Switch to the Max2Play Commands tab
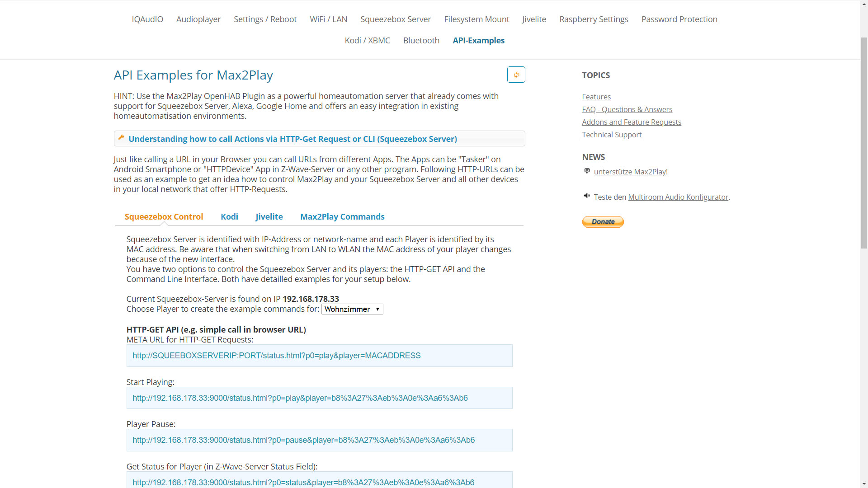The image size is (868, 488). coord(342,216)
